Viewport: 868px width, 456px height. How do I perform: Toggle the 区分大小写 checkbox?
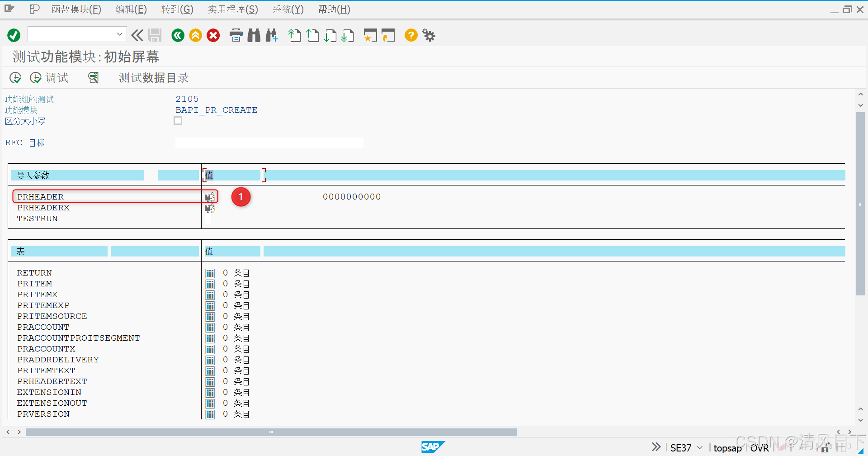click(178, 121)
